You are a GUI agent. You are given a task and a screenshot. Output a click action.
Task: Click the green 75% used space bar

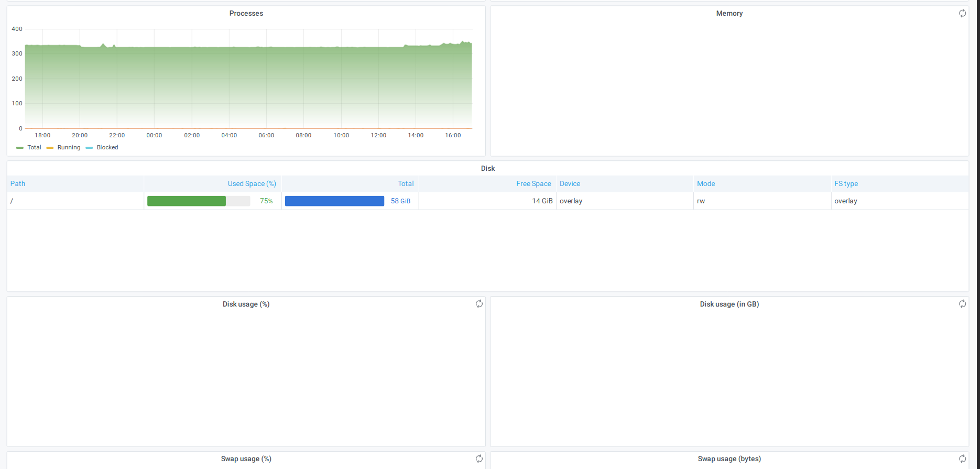tap(187, 201)
